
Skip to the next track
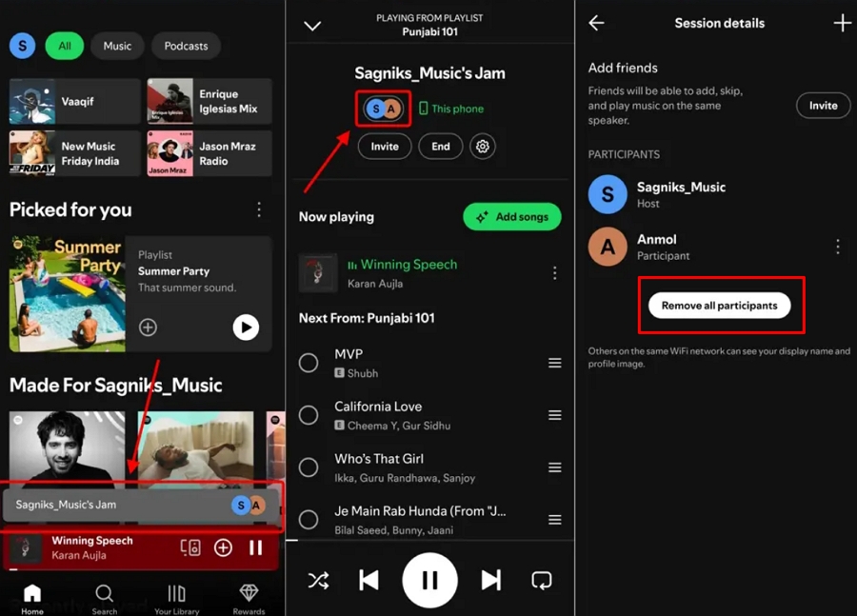coord(491,580)
